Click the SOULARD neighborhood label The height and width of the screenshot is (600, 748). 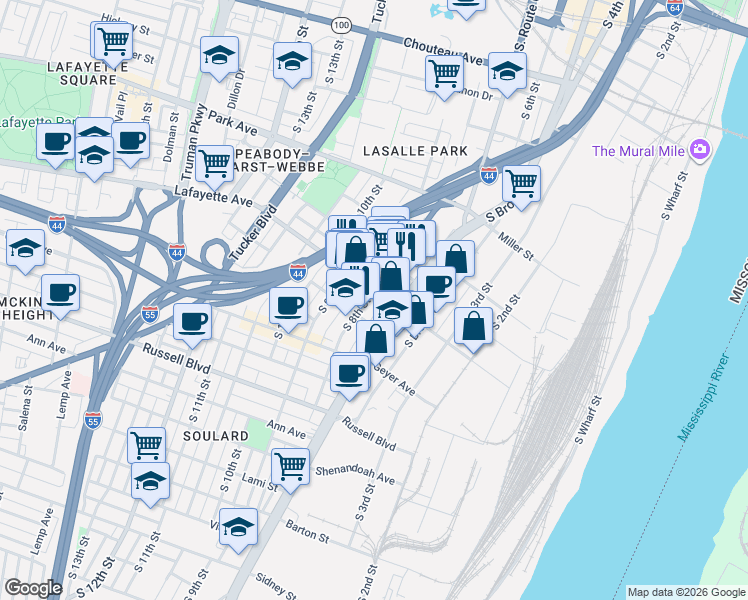click(x=216, y=436)
